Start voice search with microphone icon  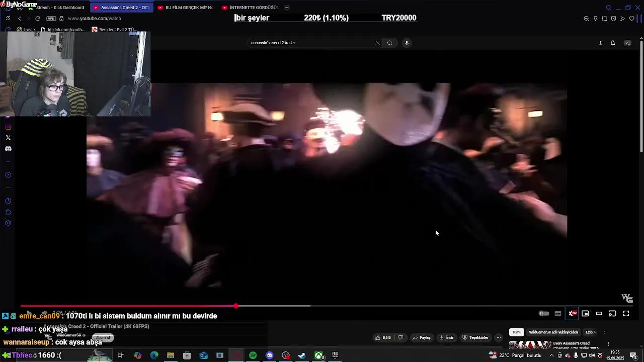click(407, 43)
